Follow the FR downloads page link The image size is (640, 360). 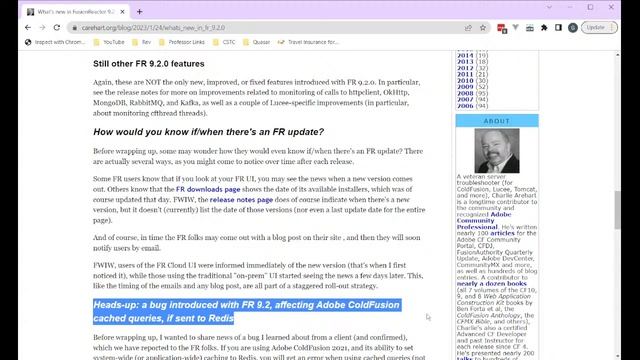[x=208, y=189]
